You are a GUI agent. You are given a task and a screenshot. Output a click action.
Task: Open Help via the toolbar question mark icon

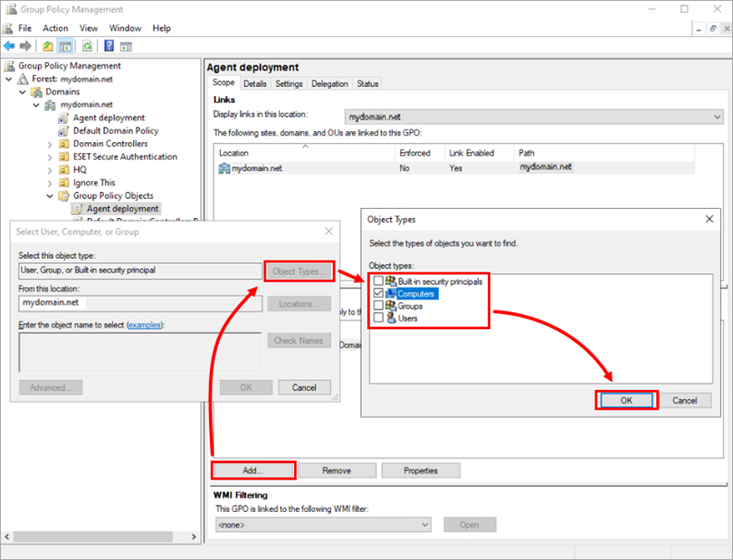[108, 44]
